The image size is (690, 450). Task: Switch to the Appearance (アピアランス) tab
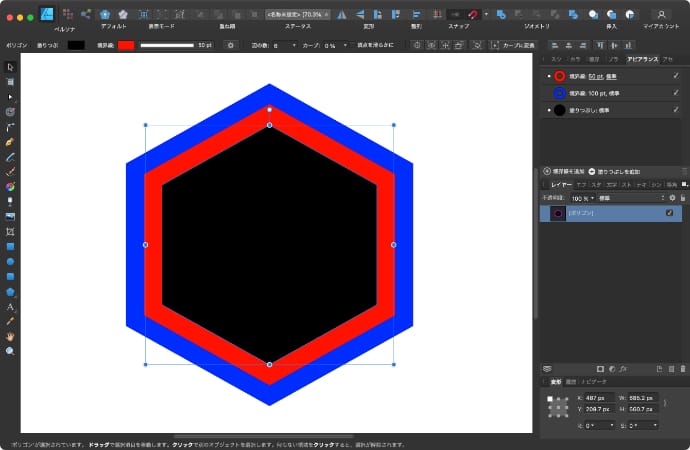pos(642,60)
